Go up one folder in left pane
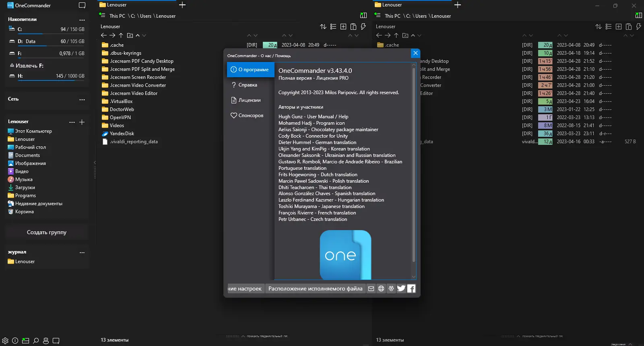This screenshot has width=644, height=346. pos(121,35)
